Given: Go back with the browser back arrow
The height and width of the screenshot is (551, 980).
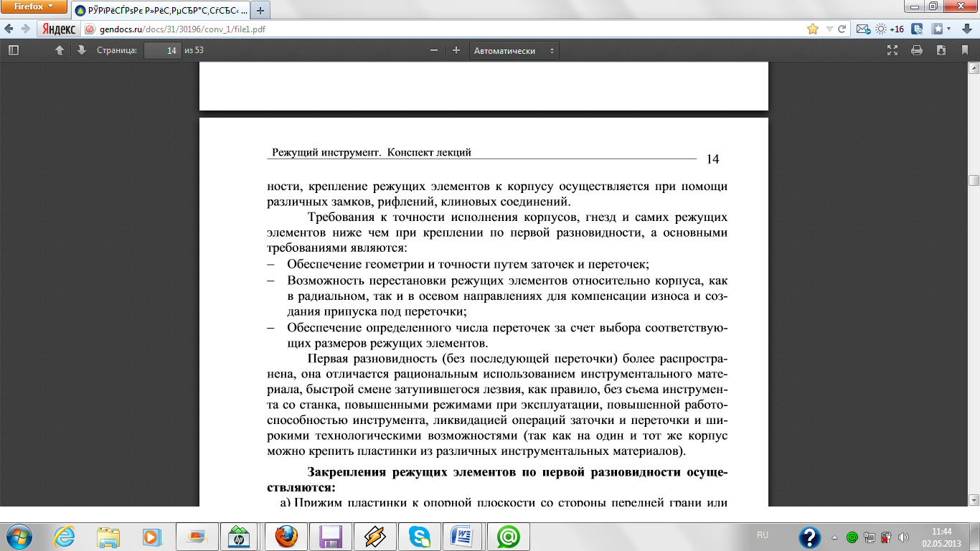Looking at the screenshot, I should pyautogui.click(x=8, y=29).
